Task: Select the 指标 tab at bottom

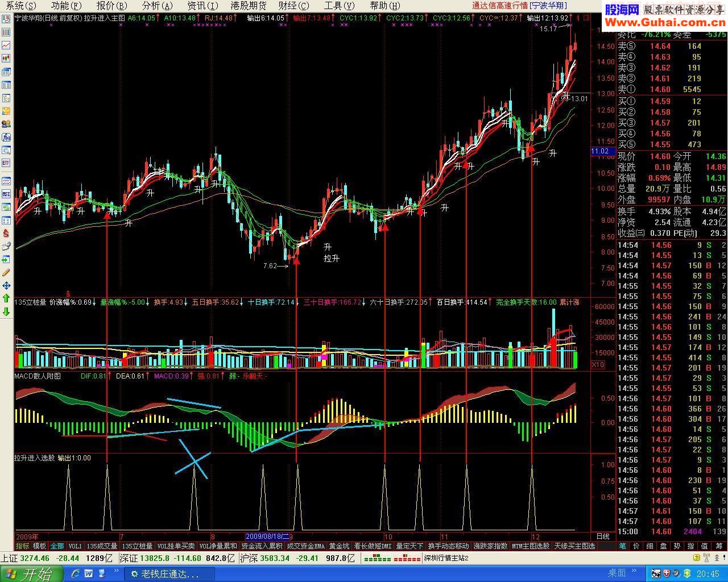Action: [22, 546]
